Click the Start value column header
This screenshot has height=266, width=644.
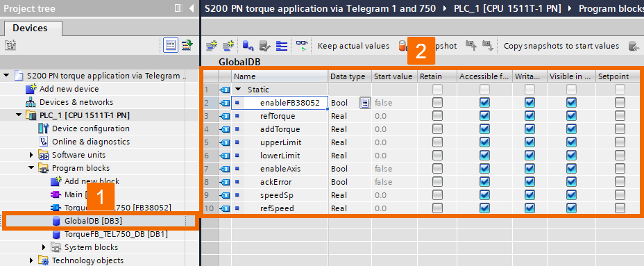point(393,76)
